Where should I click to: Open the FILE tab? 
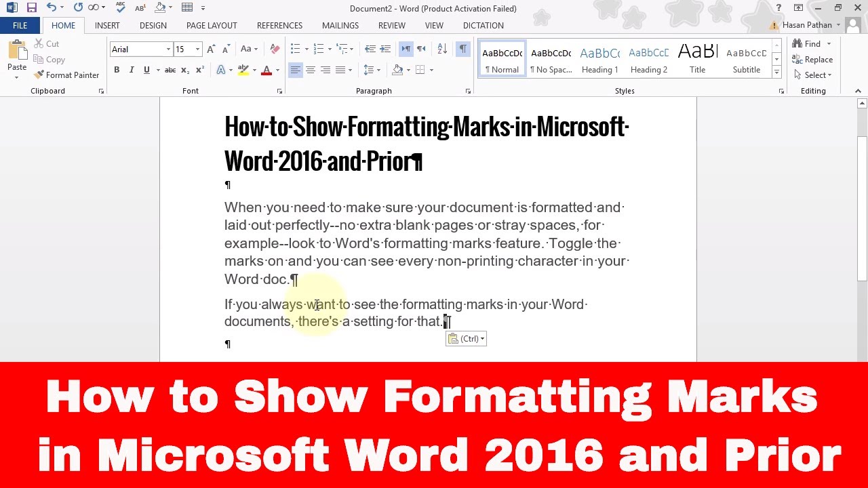coord(20,26)
